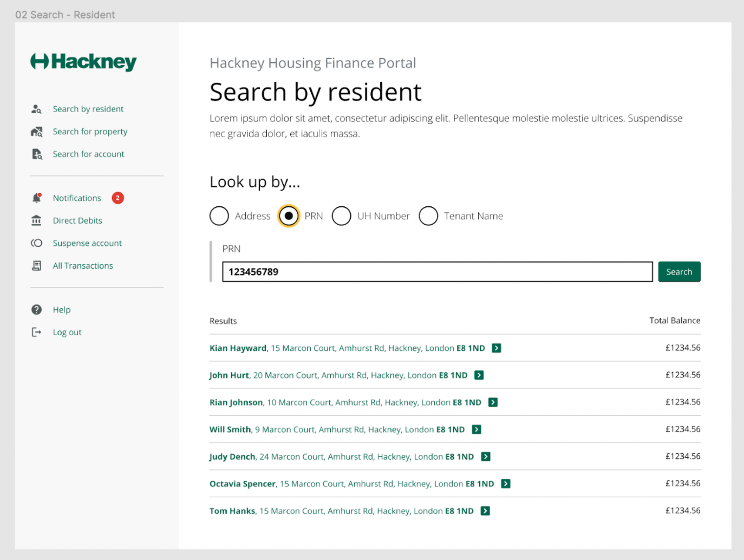The width and height of the screenshot is (744, 560).
Task: Open Judy Dench resident link
Action: pyautogui.click(x=342, y=457)
